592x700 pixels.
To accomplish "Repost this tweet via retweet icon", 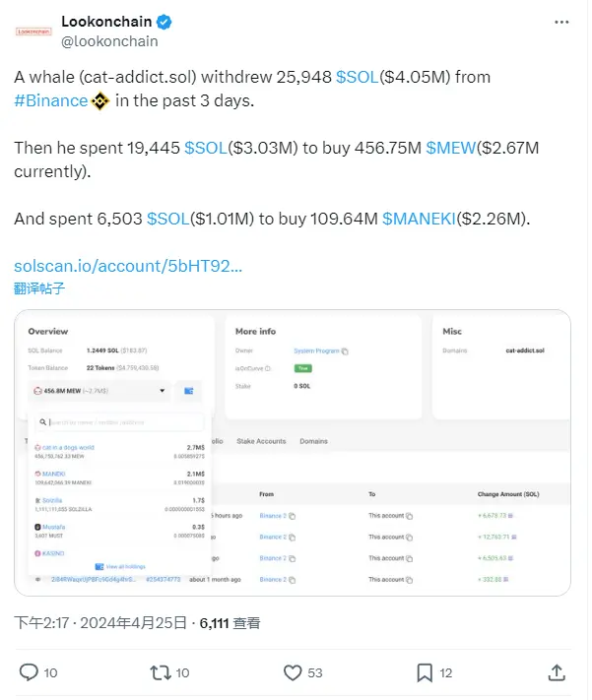I will pos(160,672).
